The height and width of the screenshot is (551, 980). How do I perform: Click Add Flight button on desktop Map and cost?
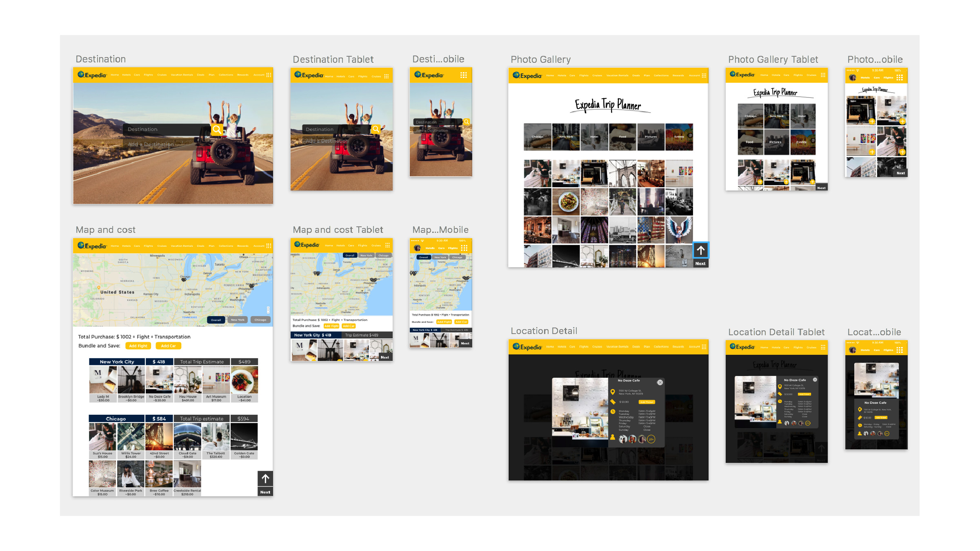[x=138, y=346]
